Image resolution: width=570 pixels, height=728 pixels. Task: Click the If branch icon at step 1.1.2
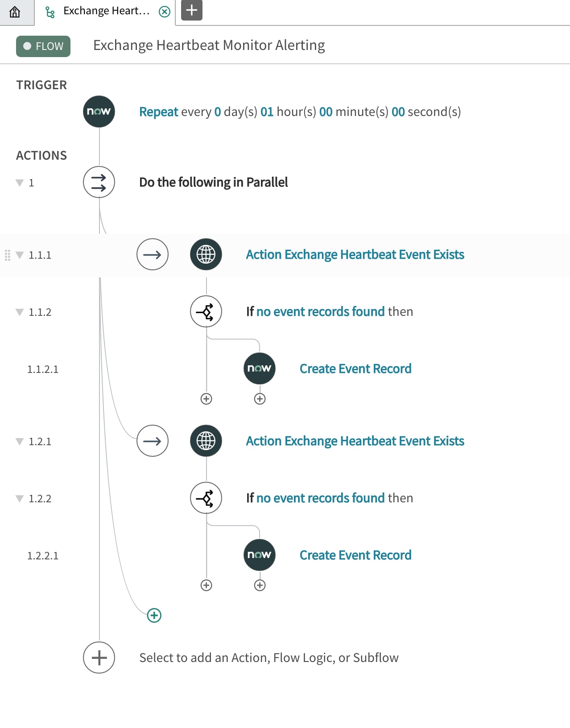click(x=206, y=311)
